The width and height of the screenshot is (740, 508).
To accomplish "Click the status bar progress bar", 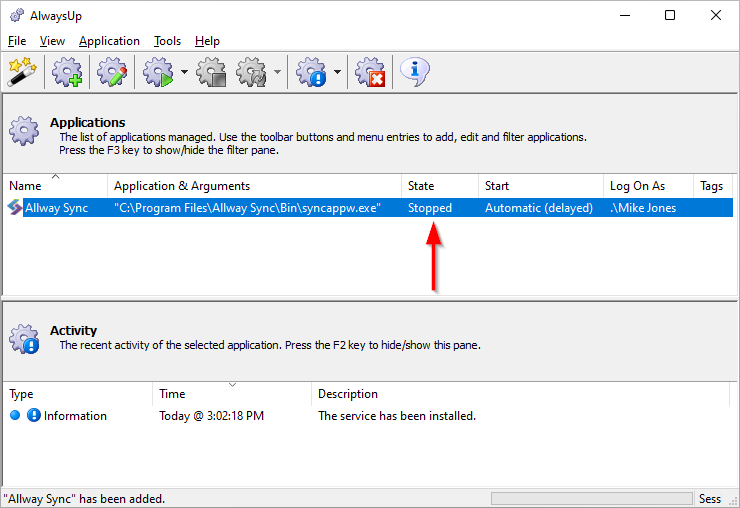I will click(592, 499).
